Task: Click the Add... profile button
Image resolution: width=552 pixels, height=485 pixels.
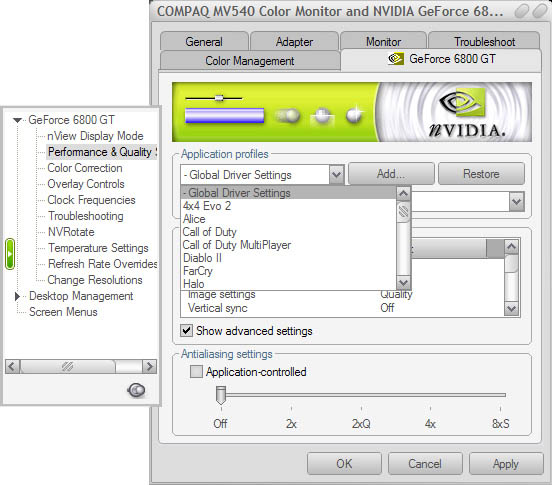Action: (x=391, y=174)
